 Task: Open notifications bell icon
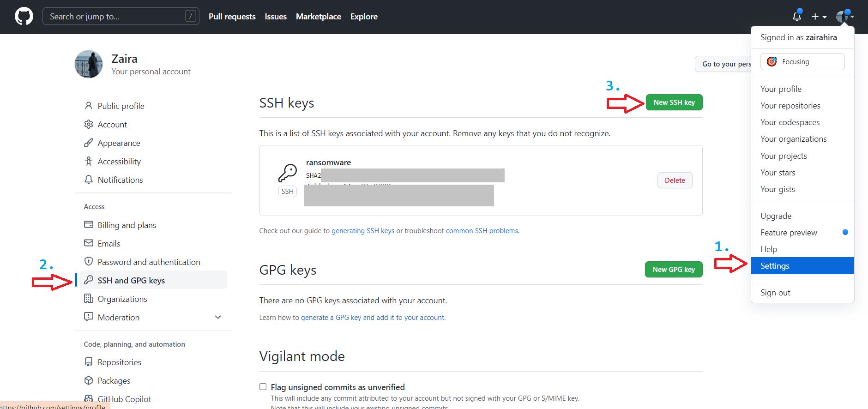pos(797,17)
